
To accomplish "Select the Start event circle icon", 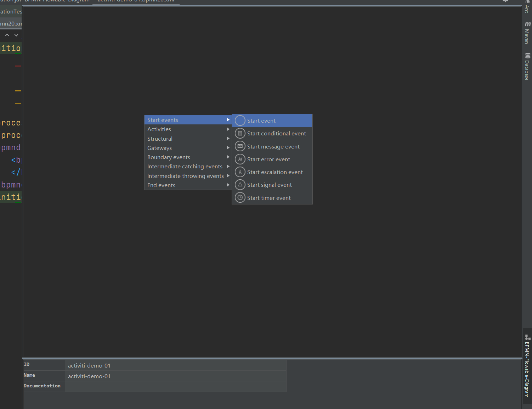I will click(x=240, y=121).
